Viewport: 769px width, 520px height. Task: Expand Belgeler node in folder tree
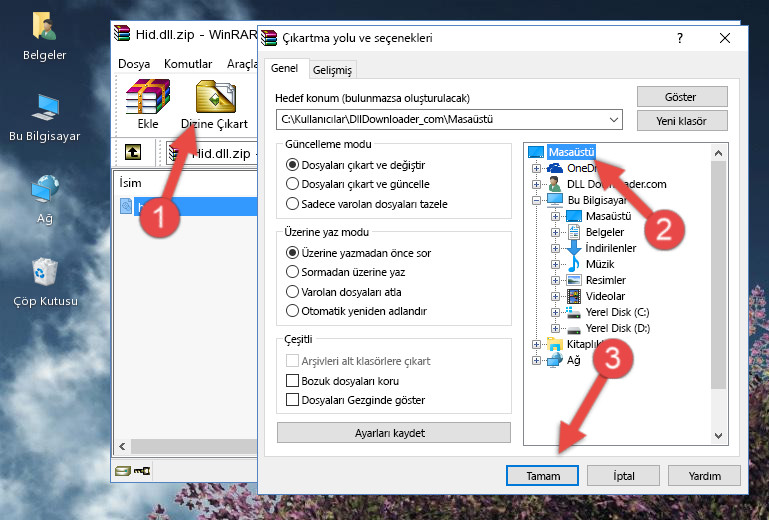[555, 233]
